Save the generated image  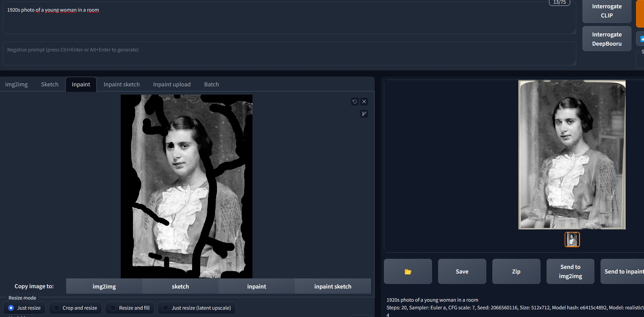click(x=462, y=271)
